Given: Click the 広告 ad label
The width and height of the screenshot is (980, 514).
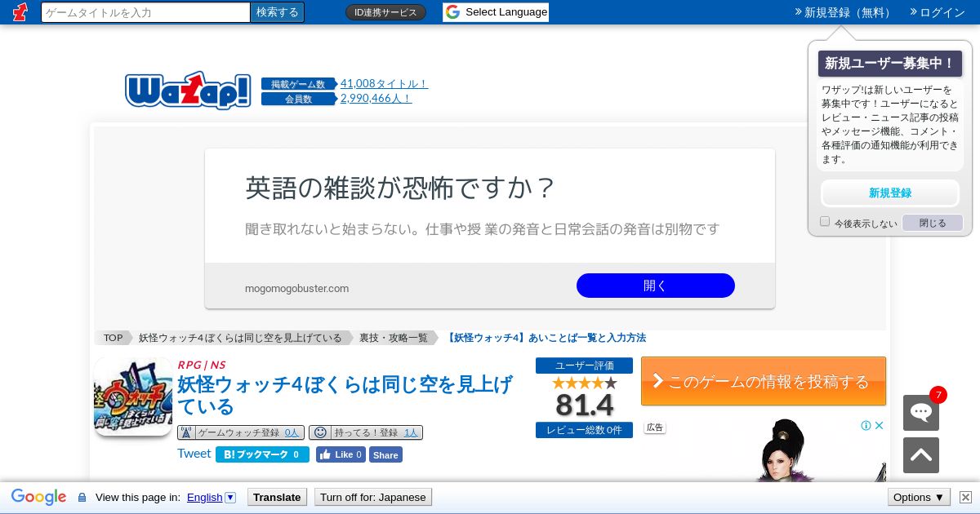Looking at the screenshot, I should coord(655,427).
